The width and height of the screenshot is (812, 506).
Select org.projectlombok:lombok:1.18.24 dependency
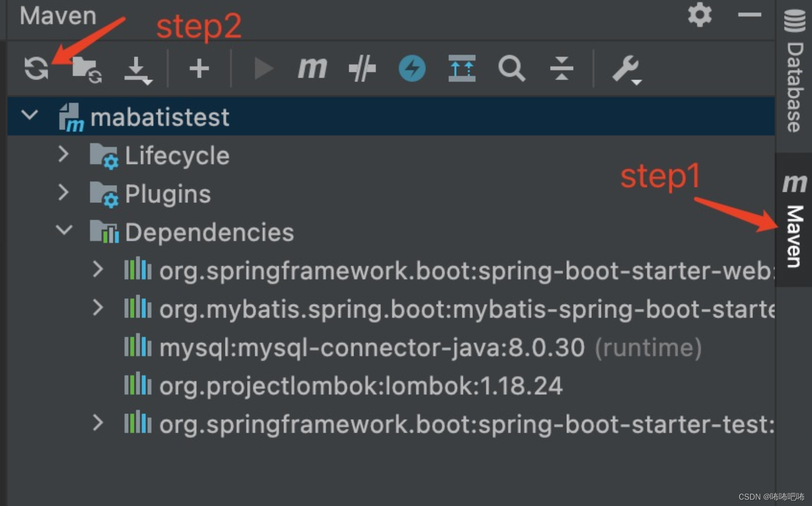pyautogui.click(x=391, y=386)
